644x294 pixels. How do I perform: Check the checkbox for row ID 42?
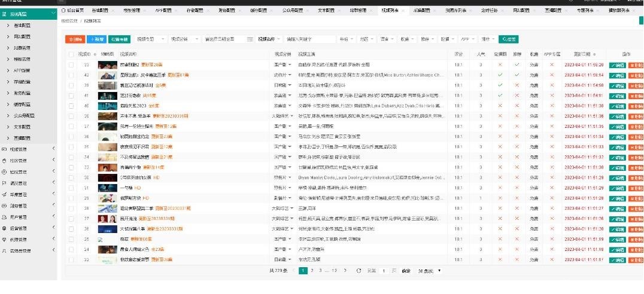71,75
